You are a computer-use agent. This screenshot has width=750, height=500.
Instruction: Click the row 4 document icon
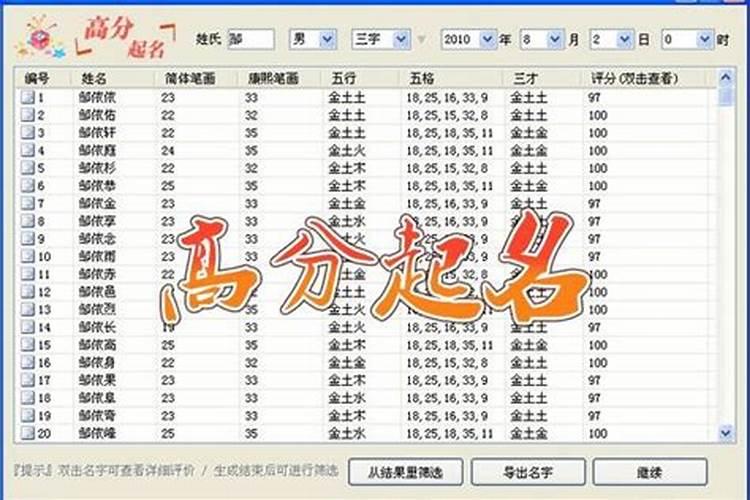tap(28, 150)
